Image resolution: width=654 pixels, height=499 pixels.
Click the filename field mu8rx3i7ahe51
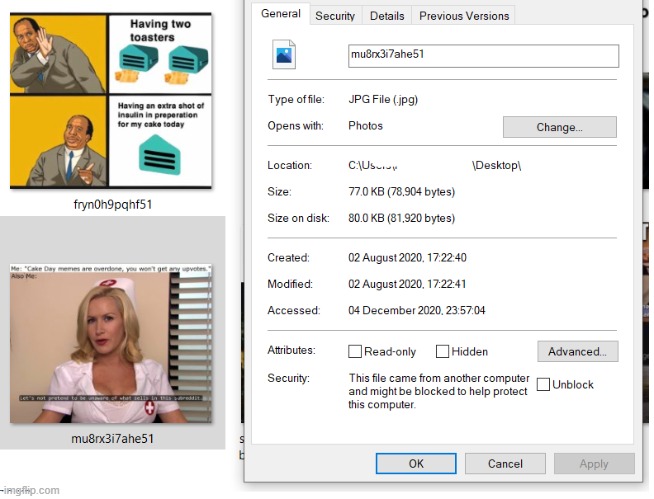[483, 56]
